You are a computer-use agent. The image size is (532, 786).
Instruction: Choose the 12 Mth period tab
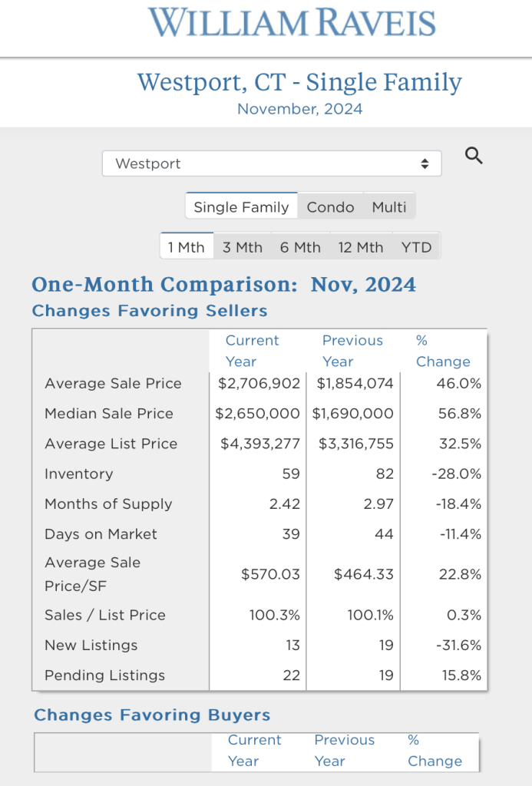[x=361, y=247]
